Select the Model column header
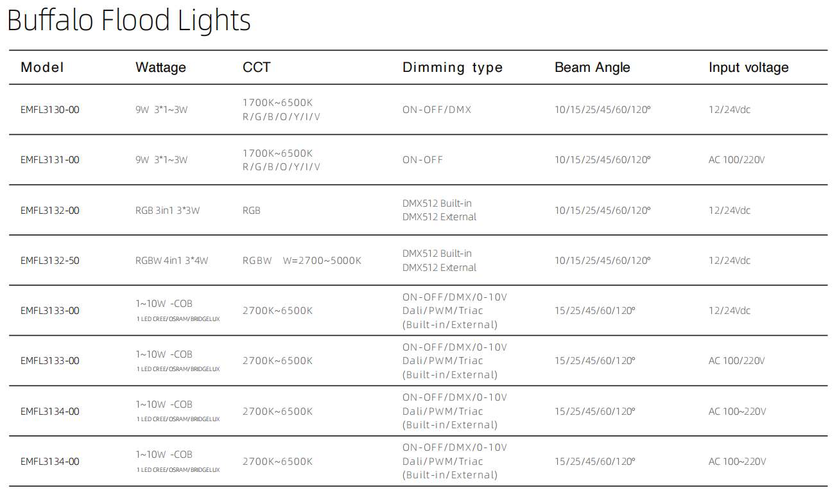This screenshot has width=839, height=504. [42, 67]
